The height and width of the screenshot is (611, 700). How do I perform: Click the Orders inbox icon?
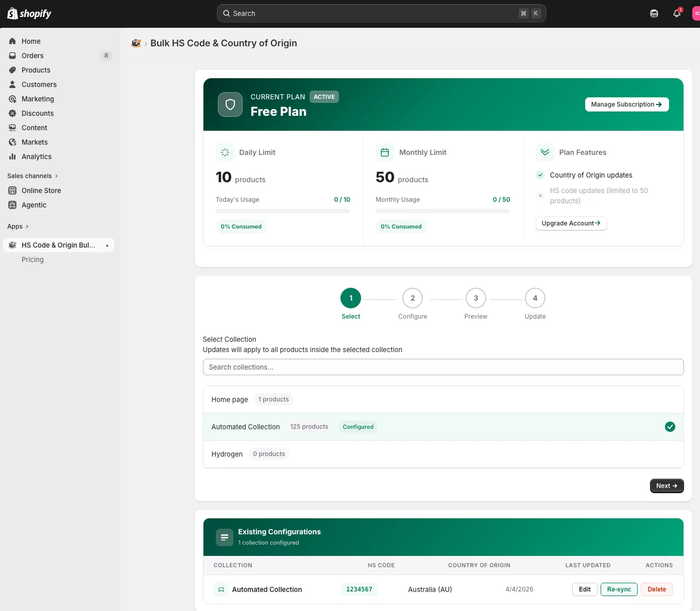click(12, 56)
